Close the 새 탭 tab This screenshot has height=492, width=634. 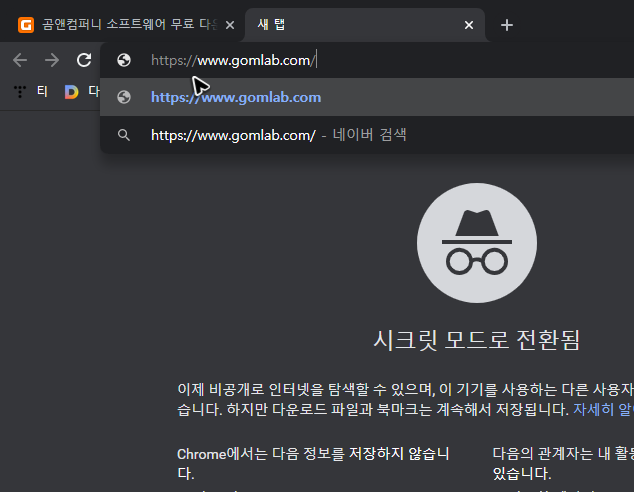(469, 25)
